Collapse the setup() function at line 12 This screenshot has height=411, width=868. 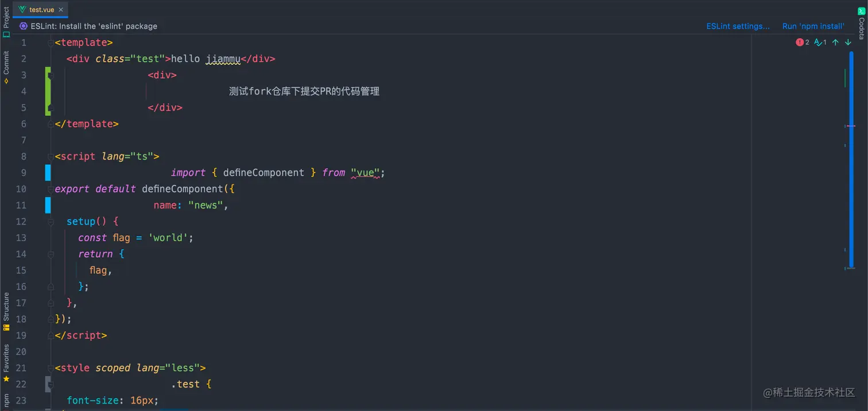(x=51, y=222)
